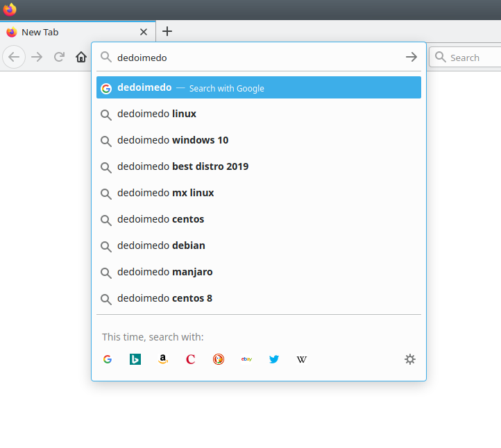Search this time with eBay icon

pyautogui.click(x=246, y=359)
